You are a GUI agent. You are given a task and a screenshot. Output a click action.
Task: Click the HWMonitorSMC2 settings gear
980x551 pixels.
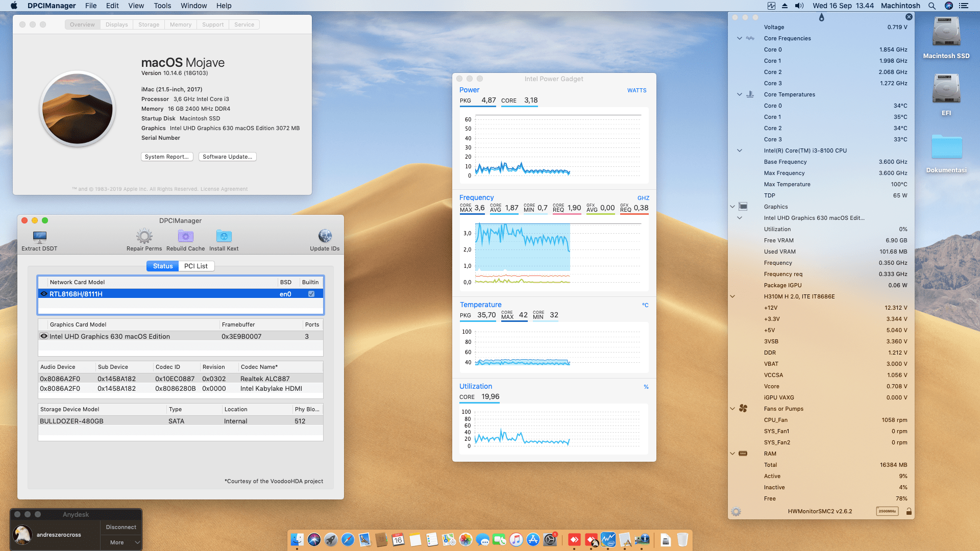736,511
